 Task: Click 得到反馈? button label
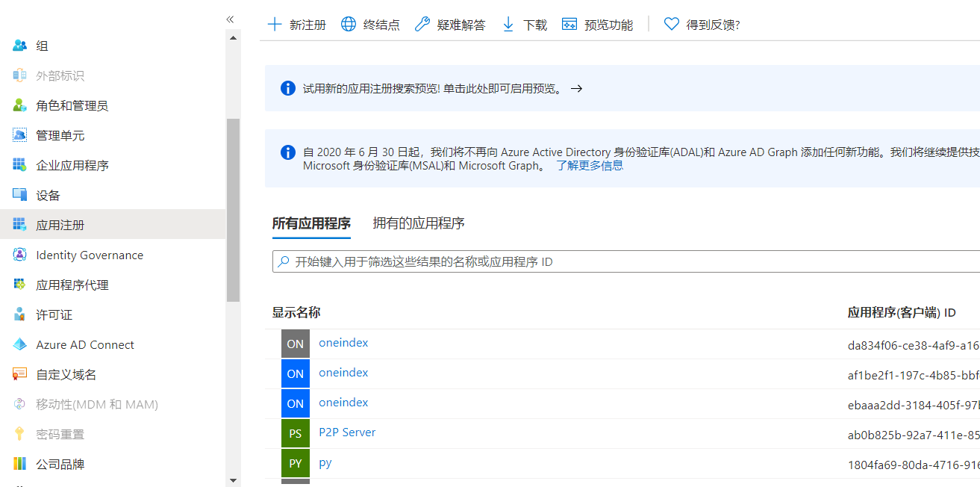pos(714,25)
